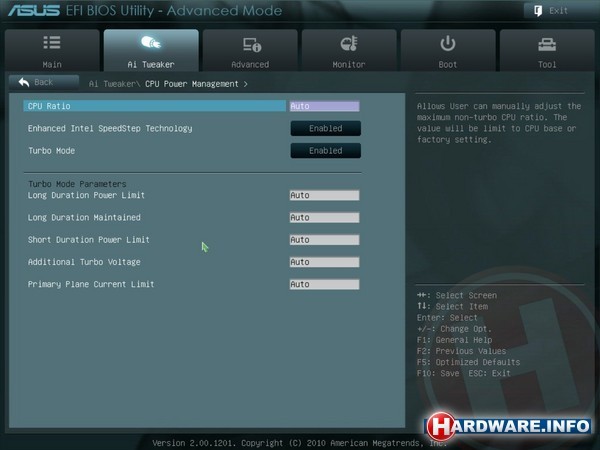Edit Long Duration Power Limit value
600x450 pixels.
(x=324, y=196)
